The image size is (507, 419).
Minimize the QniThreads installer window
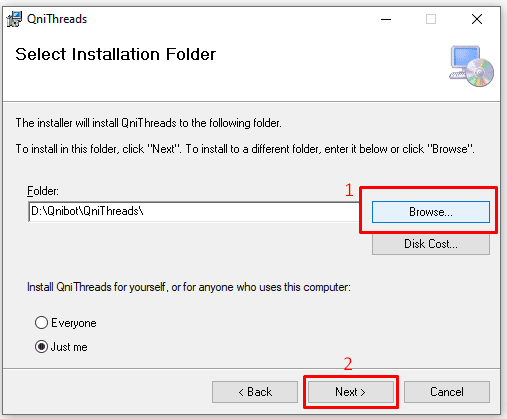(386, 19)
